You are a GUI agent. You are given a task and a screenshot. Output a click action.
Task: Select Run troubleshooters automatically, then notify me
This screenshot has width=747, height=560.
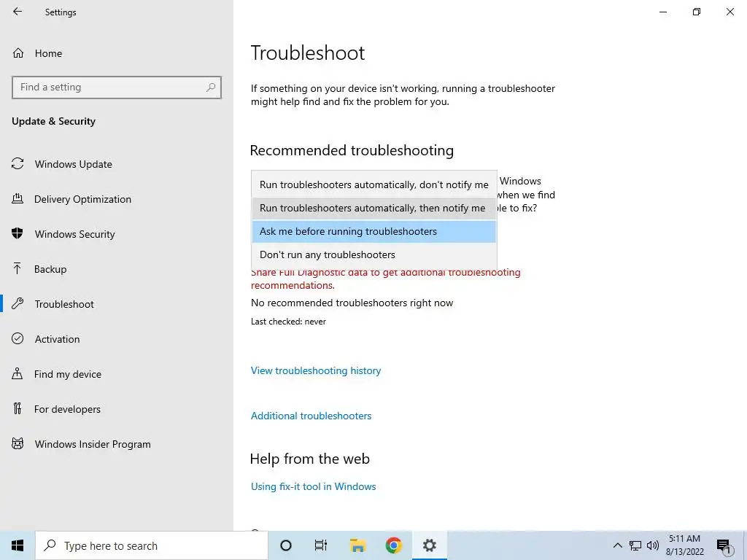(x=374, y=208)
